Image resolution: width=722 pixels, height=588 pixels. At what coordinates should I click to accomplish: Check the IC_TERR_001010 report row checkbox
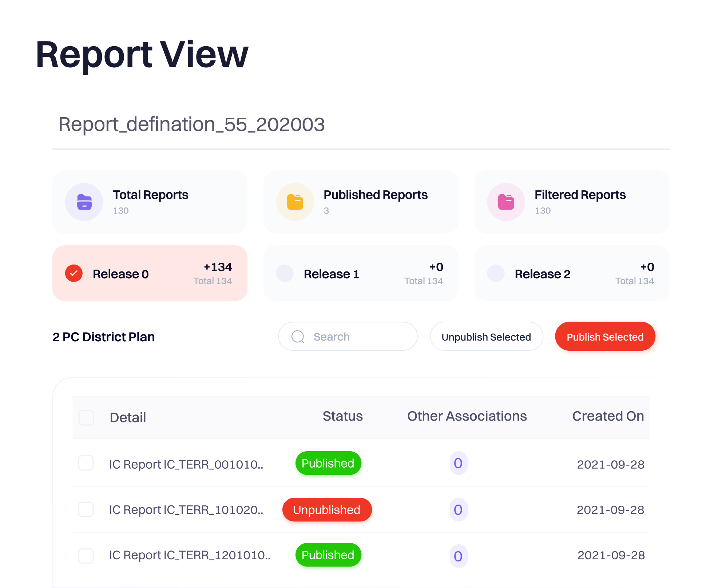click(86, 463)
